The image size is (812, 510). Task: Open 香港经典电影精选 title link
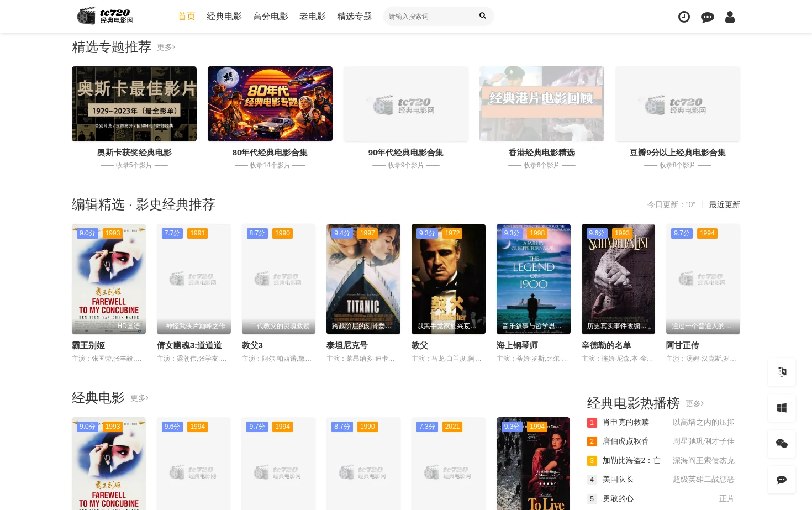(x=542, y=153)
